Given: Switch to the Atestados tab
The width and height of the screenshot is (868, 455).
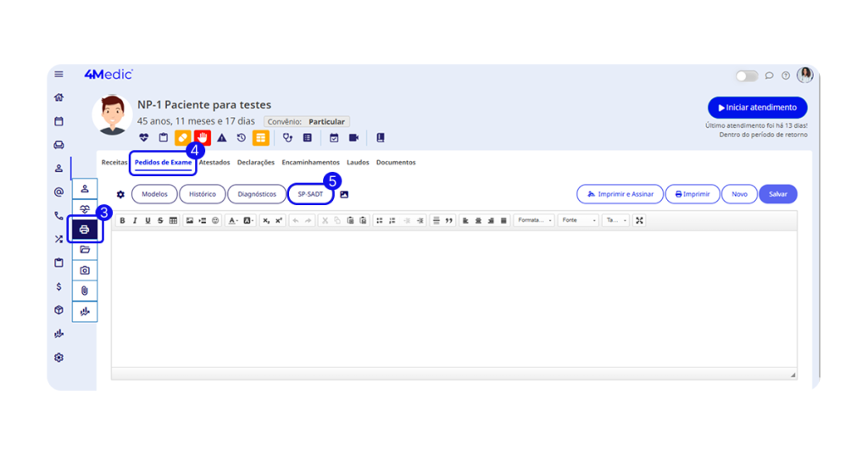Looking at the screenshot, I should coord(214,162).
